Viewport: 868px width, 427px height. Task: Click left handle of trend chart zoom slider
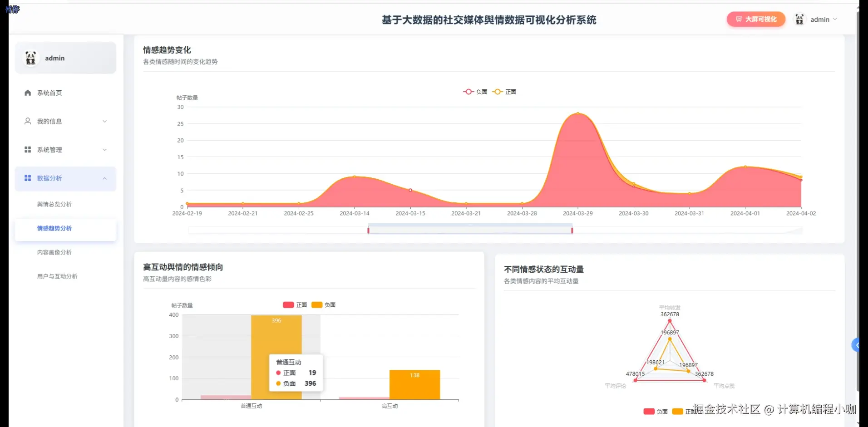point(368,231)
